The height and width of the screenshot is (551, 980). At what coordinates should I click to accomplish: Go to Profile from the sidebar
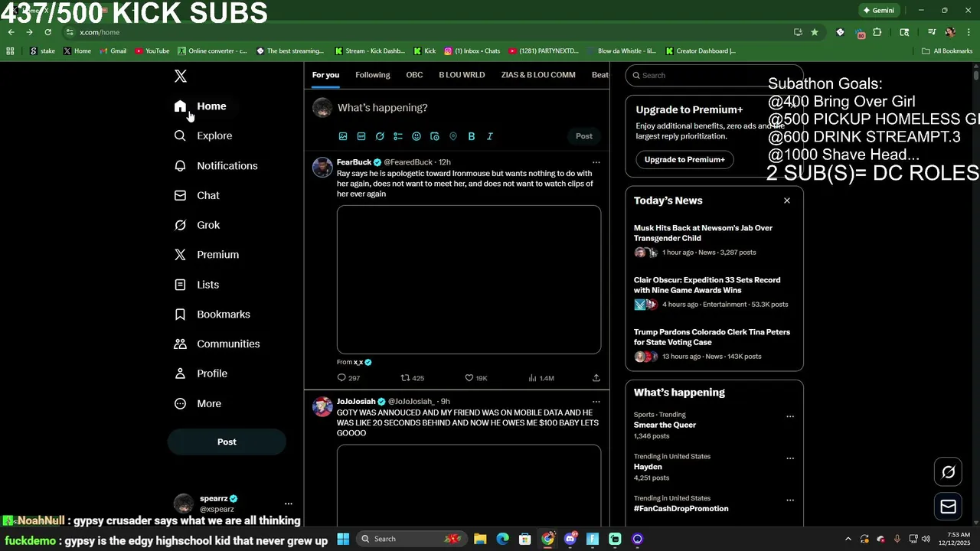coord(201,373)
